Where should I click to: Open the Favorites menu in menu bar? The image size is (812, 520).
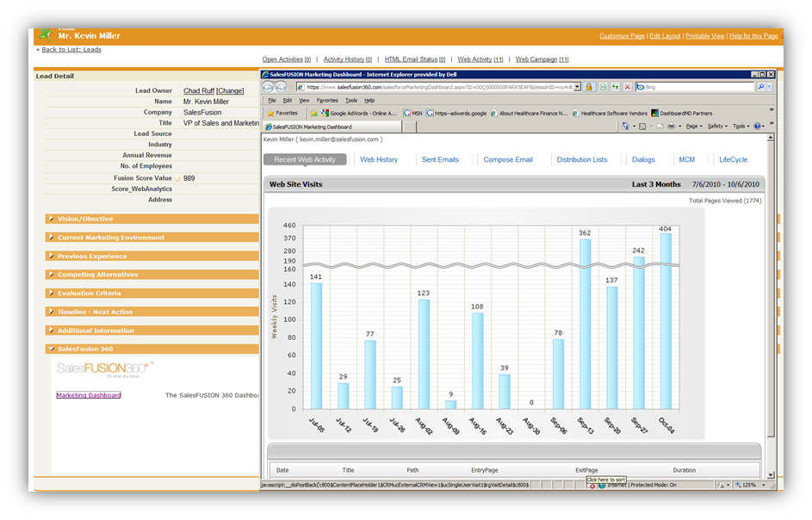326,101
